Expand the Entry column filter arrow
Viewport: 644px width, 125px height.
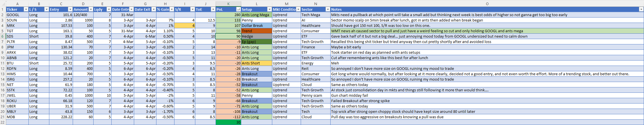pyautogui.click(x=70, y=9)
